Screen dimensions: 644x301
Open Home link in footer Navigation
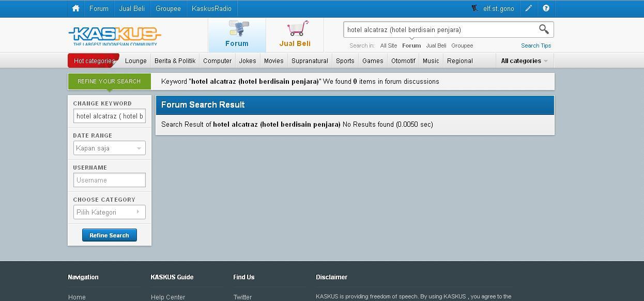pos(77,297)
